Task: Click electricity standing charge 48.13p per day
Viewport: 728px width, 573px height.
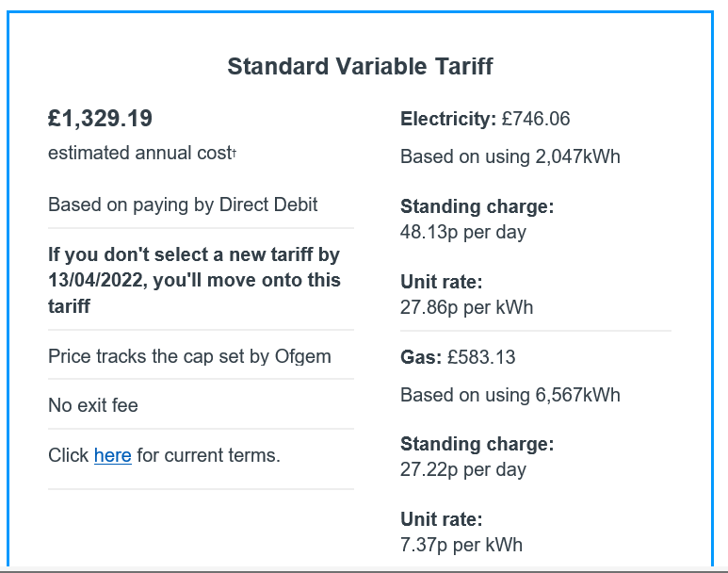Action: [463, 232]
